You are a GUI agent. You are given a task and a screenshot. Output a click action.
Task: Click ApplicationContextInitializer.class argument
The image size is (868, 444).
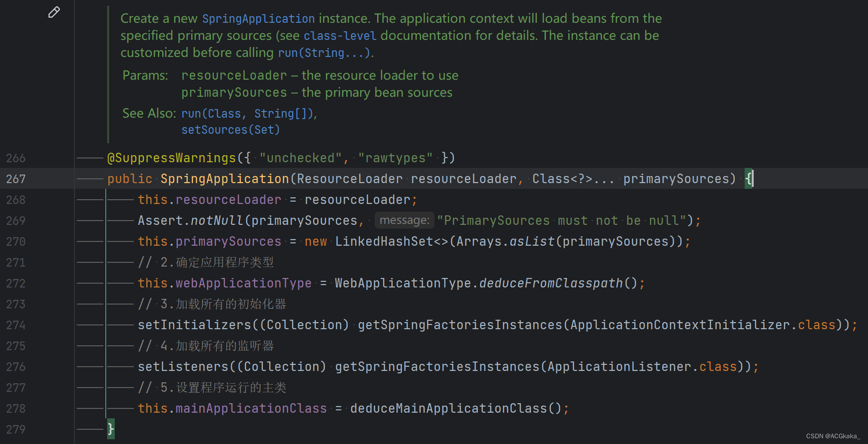pos(703,325)
